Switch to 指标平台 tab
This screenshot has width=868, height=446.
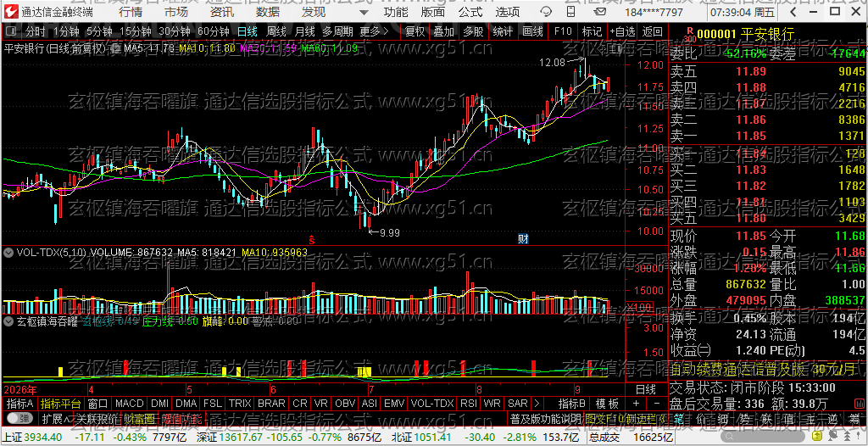pos(61,404)
